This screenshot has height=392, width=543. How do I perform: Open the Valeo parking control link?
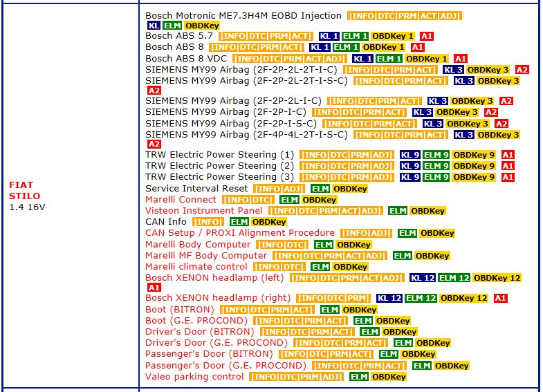click(x=194, y=377)
